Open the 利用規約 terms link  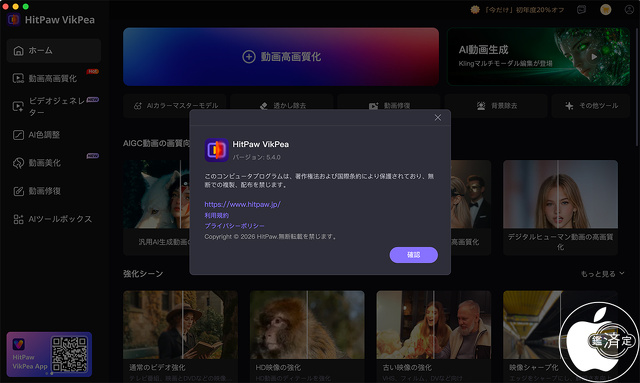point(217,215)
